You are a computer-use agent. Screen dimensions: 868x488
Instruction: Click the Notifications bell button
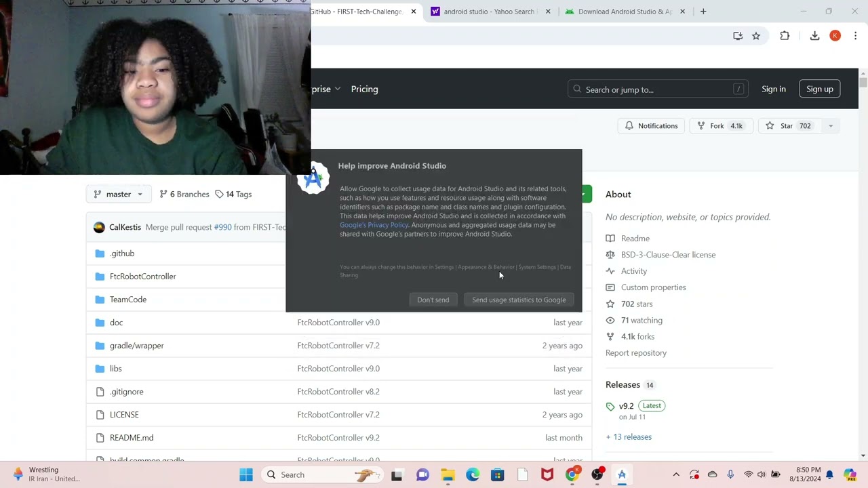point(651,125)
